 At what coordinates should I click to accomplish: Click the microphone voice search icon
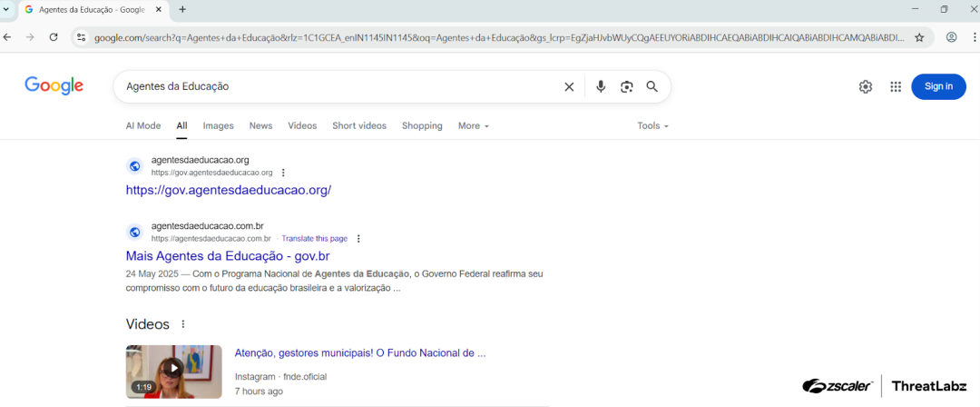[600, 87]
